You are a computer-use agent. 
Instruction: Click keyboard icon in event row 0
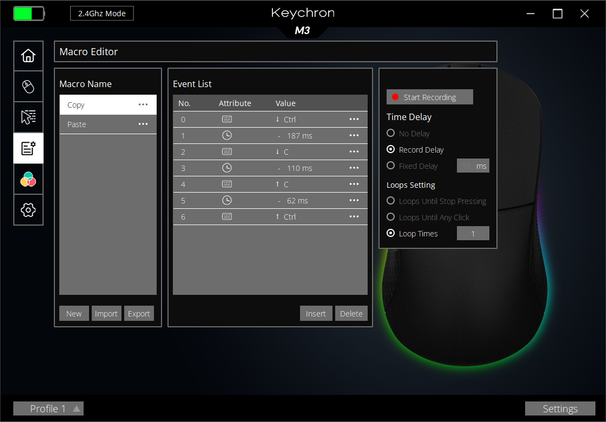[x=227, y=119]
